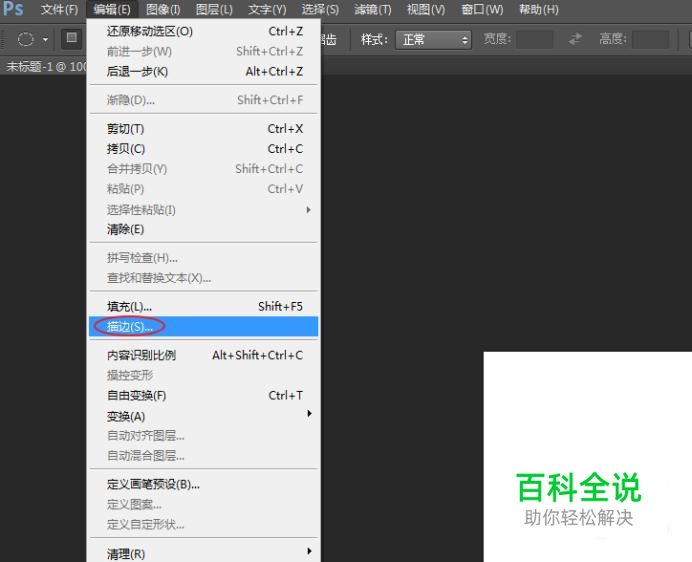Click the new selection mode square icon
This screenshot has width=692, height=562.
click(x=71, y=38)
